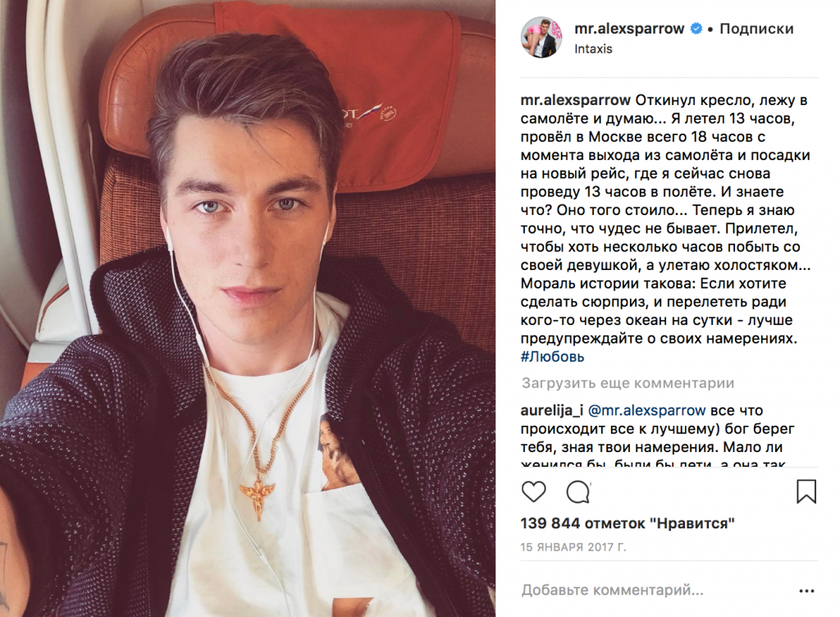Expand Загрузить еще комментарии
This screenshot has height=617, width=840.
[x=628, y=383]
